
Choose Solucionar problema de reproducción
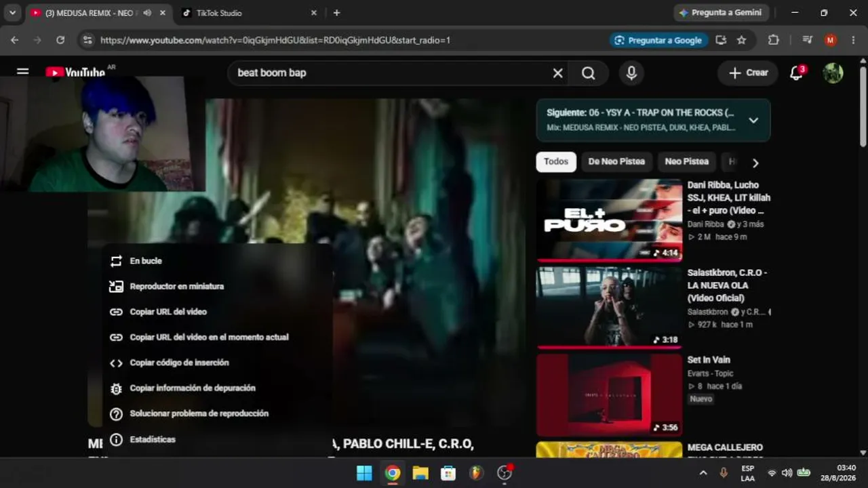pyautogui.click(x=217, y=413)
